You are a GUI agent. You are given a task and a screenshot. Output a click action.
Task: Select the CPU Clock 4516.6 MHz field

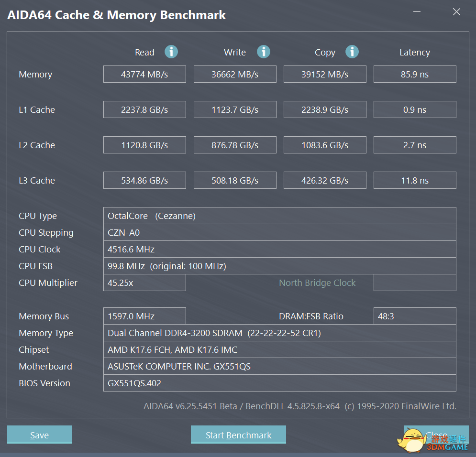pyautogui.click(x=279, y=250)
